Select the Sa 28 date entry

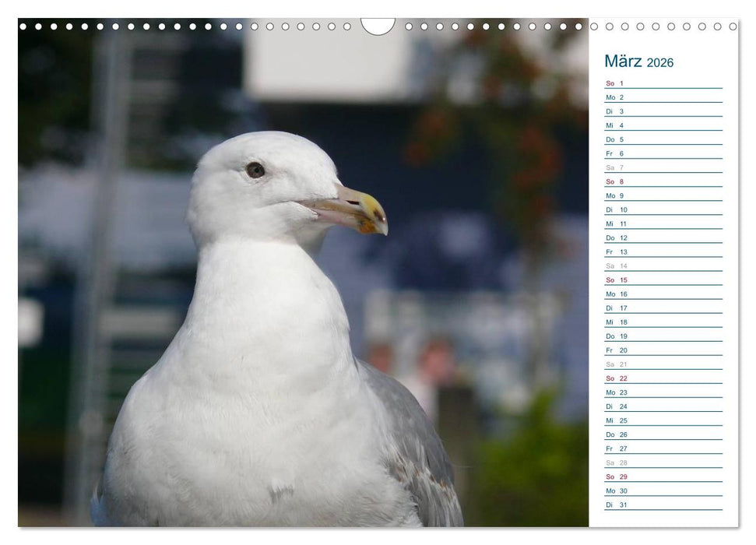pyautogui.click(x=663, y=462)
